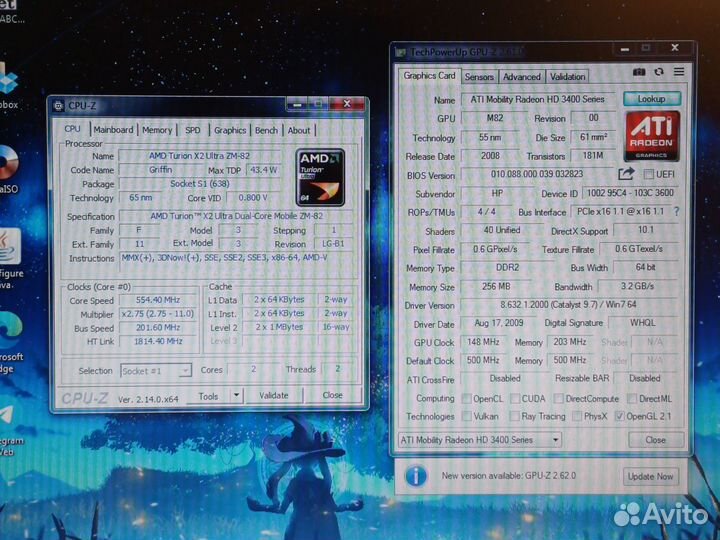Toggle the OpenGL 2.1 checkbox
The height and width of the screenshot is (540, 720).
click(620, 416)
